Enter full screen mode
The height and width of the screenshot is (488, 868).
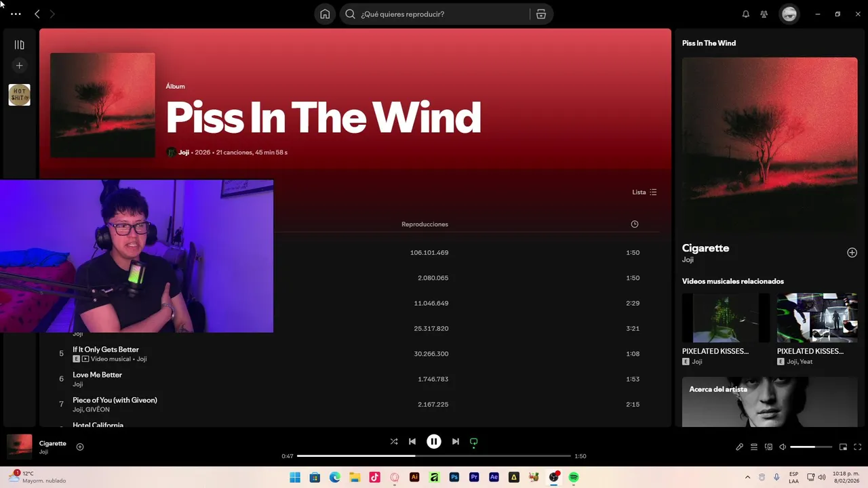pos(858,447)
